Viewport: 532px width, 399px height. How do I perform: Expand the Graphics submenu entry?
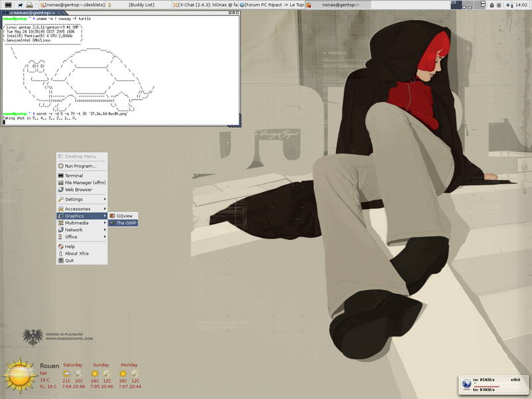pyautogui.click(x=82, y=215)
